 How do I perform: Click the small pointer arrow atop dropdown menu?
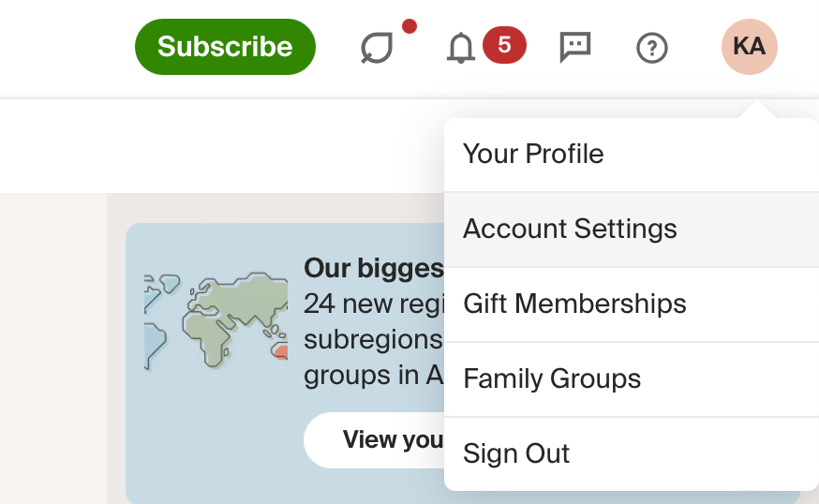tap(756, 110)
